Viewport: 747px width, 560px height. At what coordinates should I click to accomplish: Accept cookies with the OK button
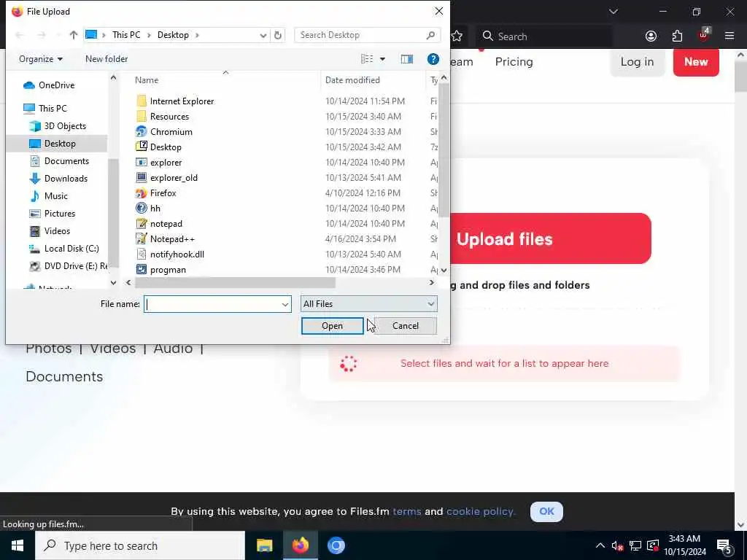(x=546, y=511)
